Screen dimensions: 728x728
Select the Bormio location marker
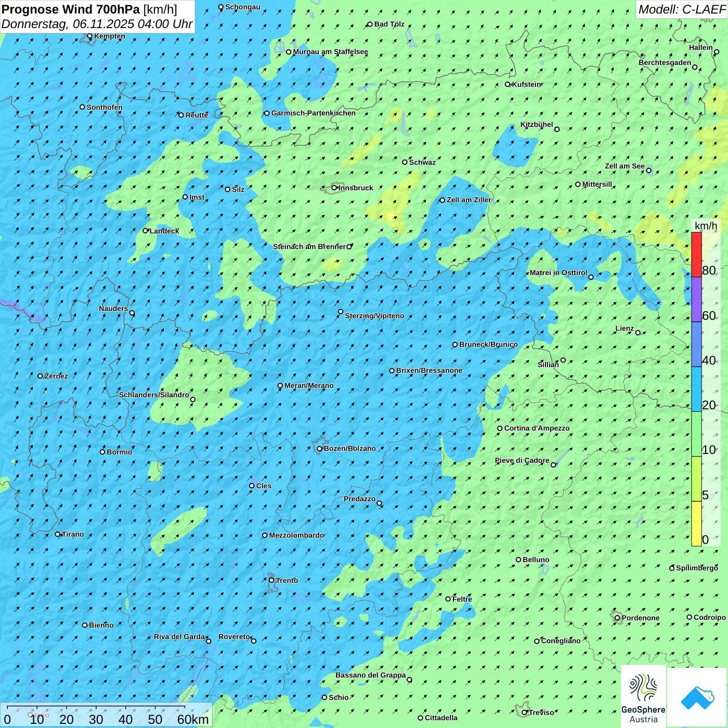tap(102, 452)
